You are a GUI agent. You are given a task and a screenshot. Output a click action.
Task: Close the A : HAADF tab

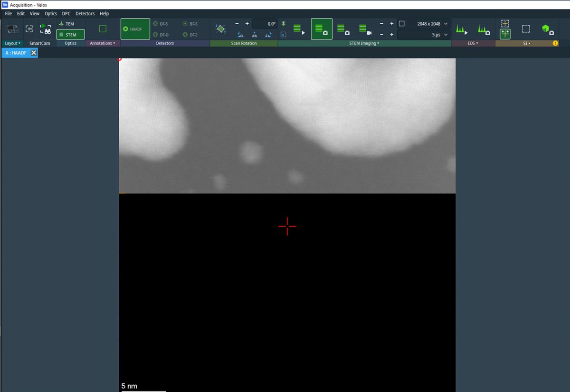coord(34,53)
